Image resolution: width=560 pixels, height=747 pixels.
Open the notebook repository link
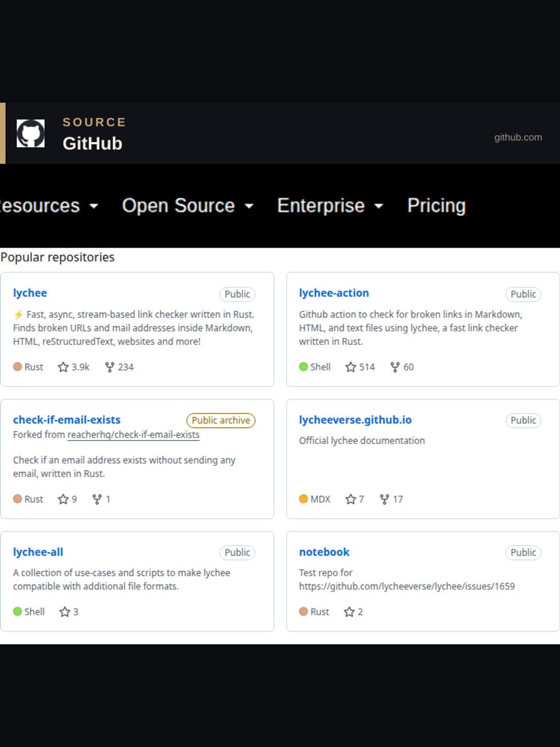324,552
